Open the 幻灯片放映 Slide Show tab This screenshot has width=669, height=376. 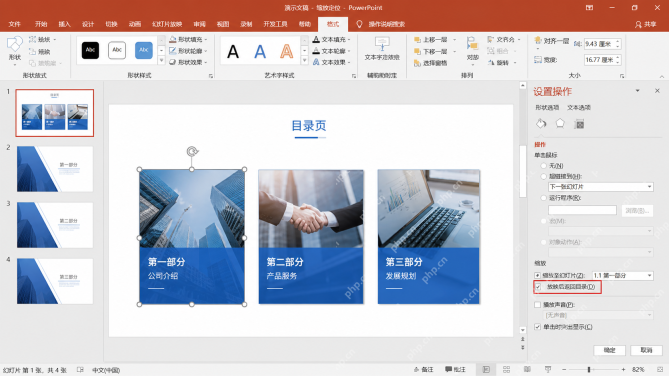click(167, 24)
